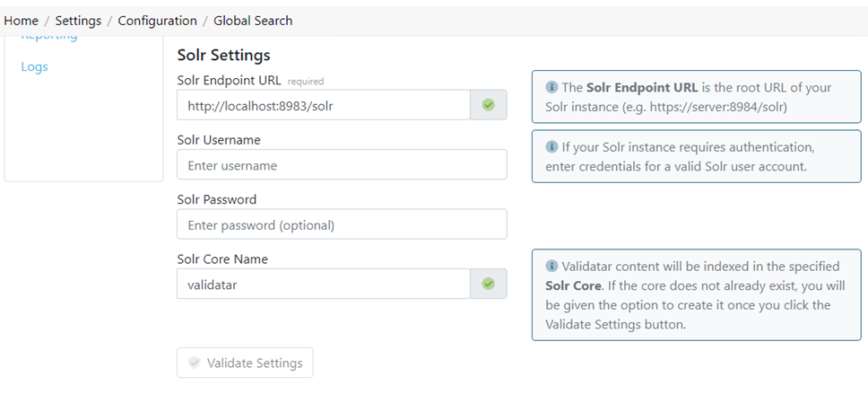The height and width of the screenshot is (394, 868).
Task: Click shield icon on Validate Settings button
Action: (194, 363)
